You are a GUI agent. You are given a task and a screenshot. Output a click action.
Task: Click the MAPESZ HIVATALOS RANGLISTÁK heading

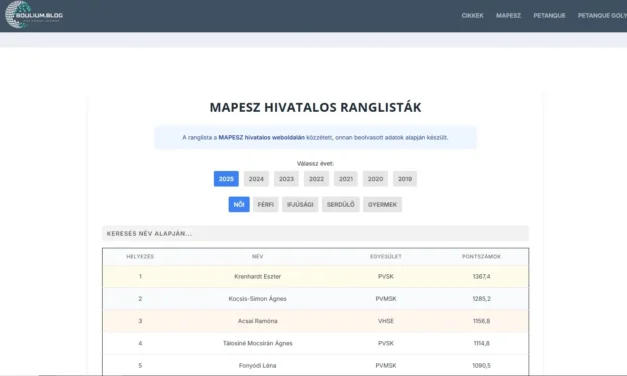click(x=315, y=107)
